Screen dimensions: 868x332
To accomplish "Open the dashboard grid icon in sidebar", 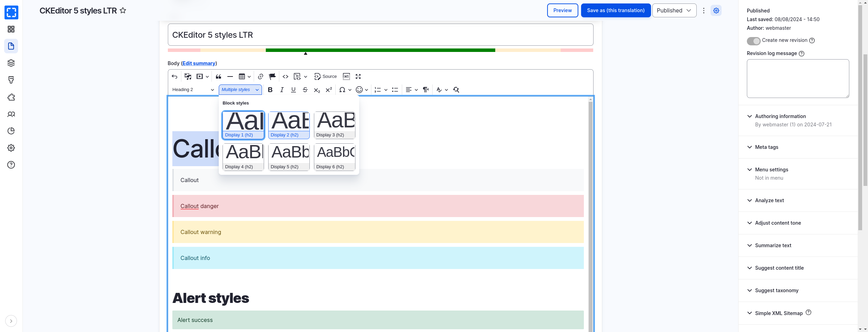I will (x=11, y=29).
